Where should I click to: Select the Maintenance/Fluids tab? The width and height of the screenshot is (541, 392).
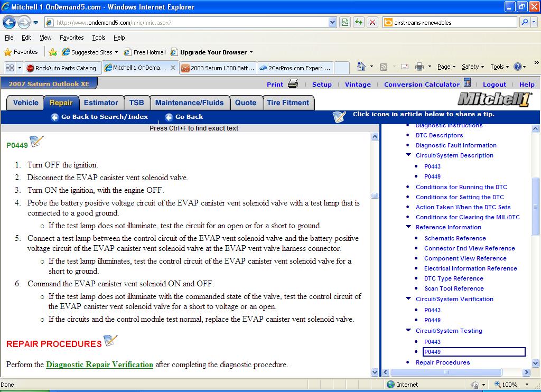(x=190, y=103)
